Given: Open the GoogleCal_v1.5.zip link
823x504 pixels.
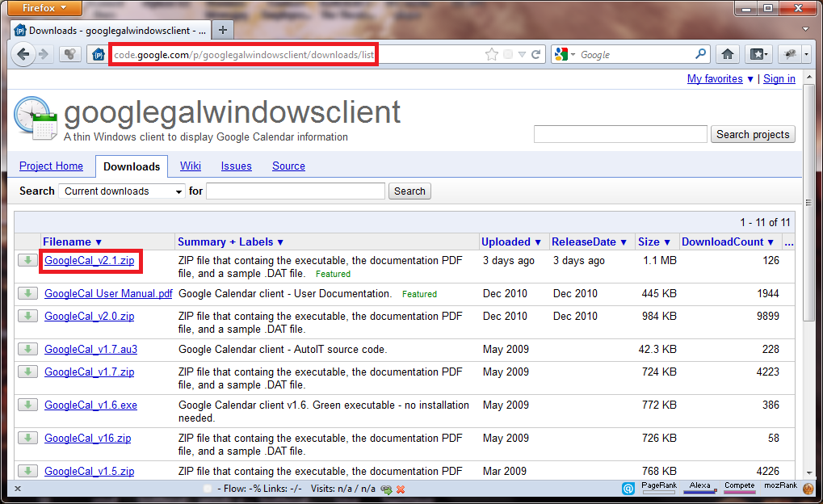Looking at the screenshot, I should [x=89, y=471].
